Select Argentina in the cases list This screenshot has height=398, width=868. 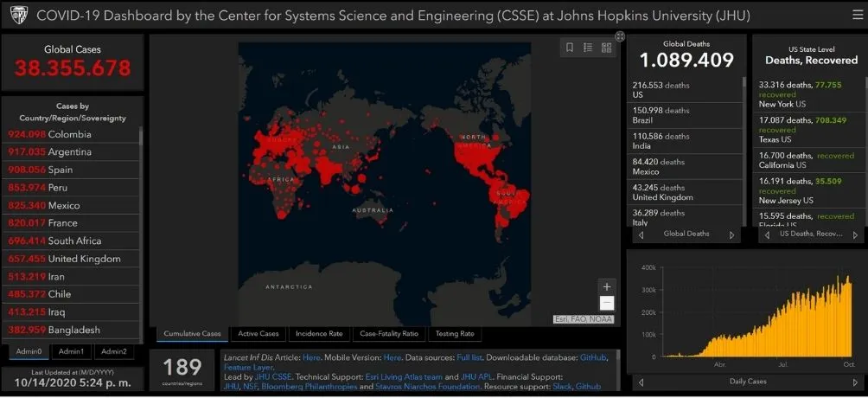pyautogui.click(x=72, y=152)
